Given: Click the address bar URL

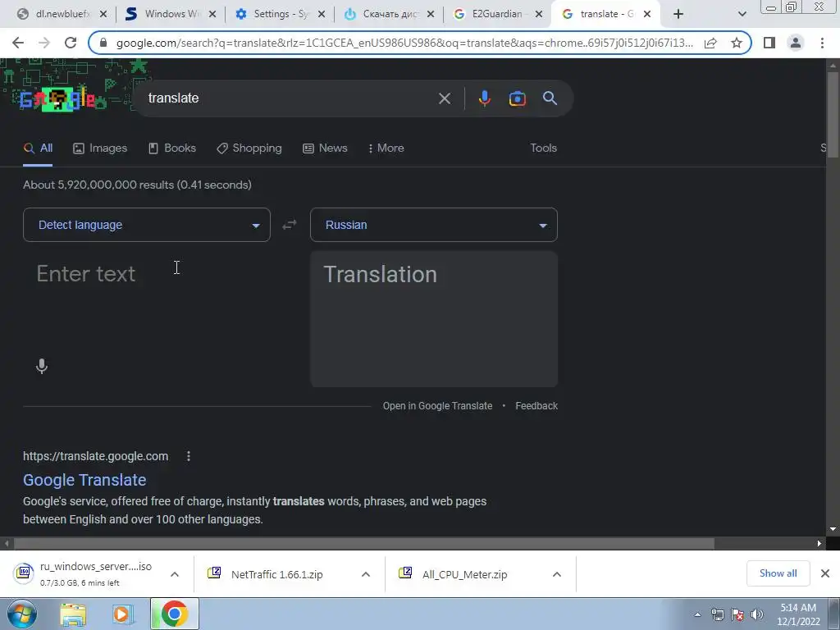Looking at the screenshot, I should [x=404, y=43].
